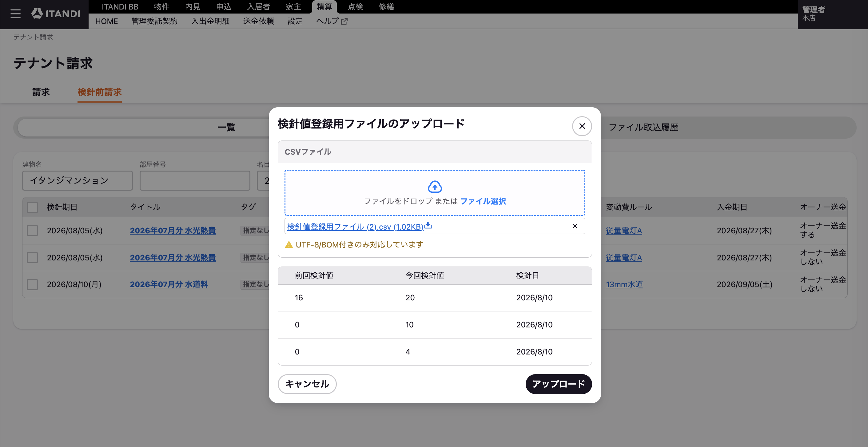
Task: Click the 2026/09/05(土) date cell
Action: [744, 285]
